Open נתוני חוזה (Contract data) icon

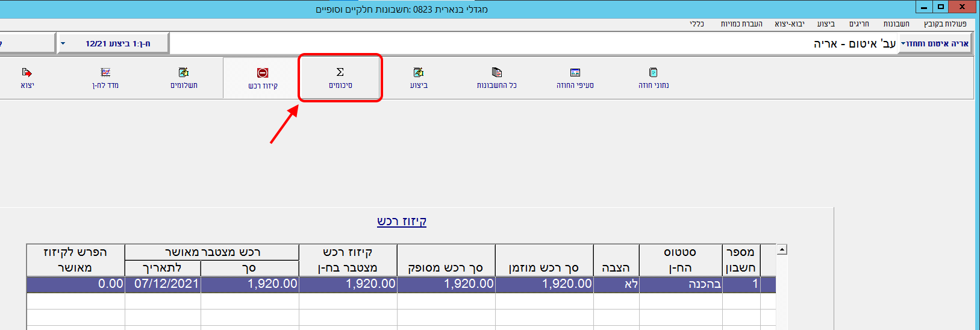coord(654,78)
